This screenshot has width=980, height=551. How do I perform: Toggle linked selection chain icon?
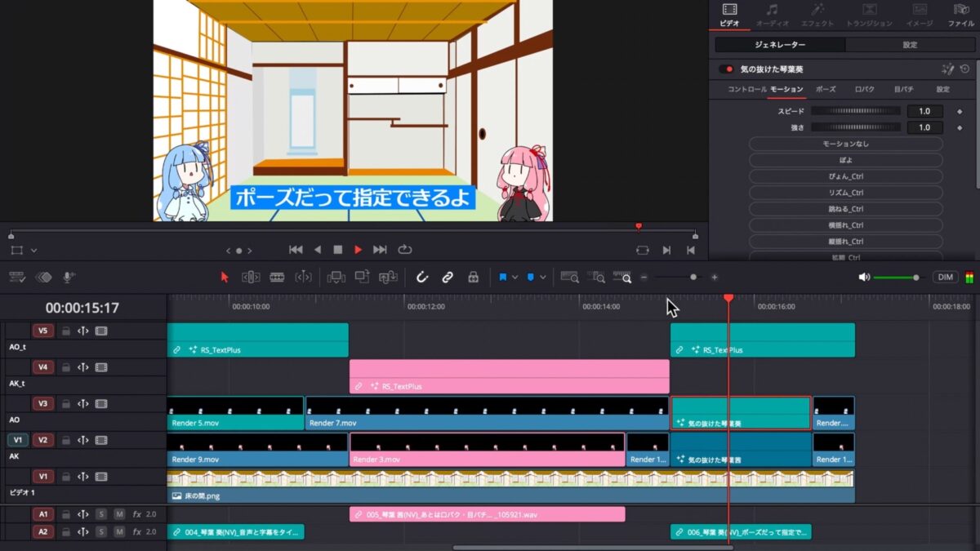click(x=448, y=278)
